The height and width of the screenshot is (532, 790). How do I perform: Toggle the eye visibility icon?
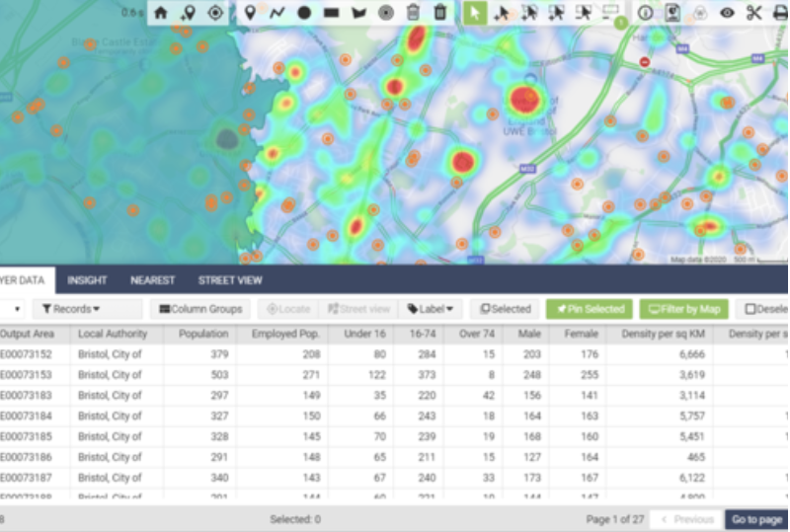point(727,13)
